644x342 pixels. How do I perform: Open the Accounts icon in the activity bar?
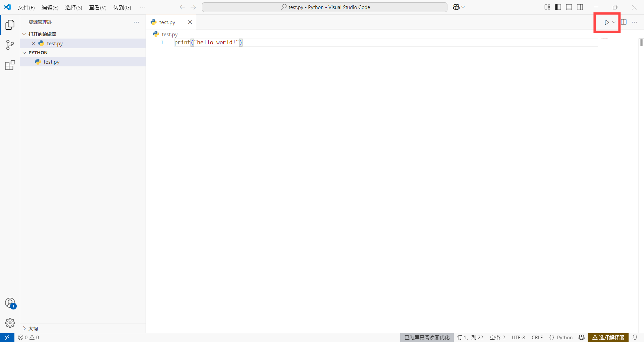pos(10,303)
